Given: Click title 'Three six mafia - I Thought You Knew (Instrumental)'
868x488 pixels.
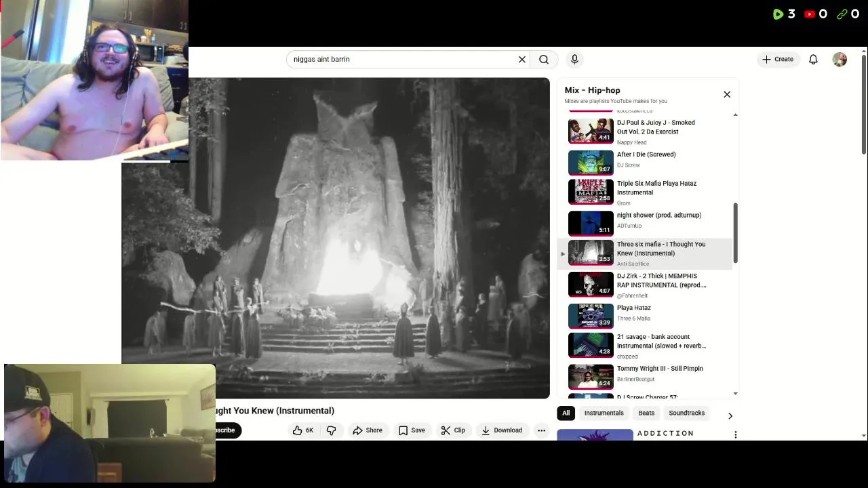Looking at the screenshot, I should (661, 249).
